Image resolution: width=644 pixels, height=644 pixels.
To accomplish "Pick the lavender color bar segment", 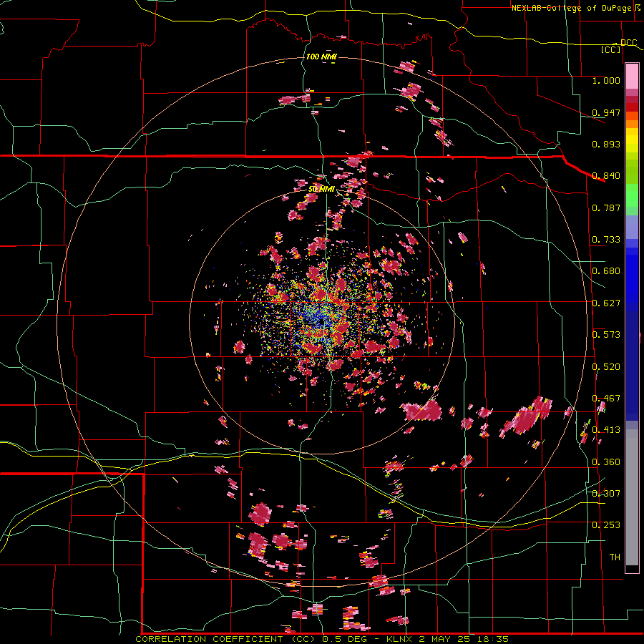I will pyautogui.click(x=632, y=227).
